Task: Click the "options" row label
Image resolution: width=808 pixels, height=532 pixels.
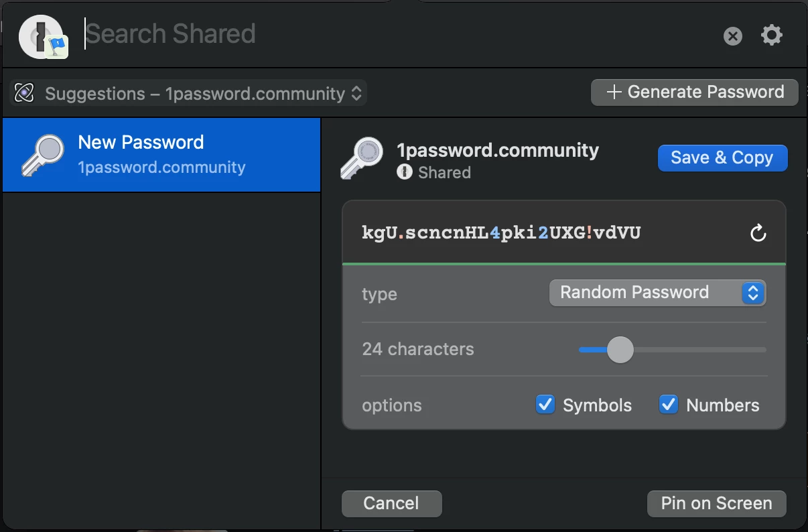Action: [x=392, y=405]
